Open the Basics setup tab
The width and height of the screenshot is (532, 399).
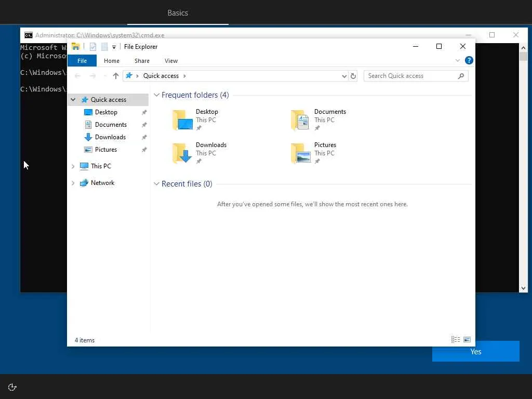178,13
